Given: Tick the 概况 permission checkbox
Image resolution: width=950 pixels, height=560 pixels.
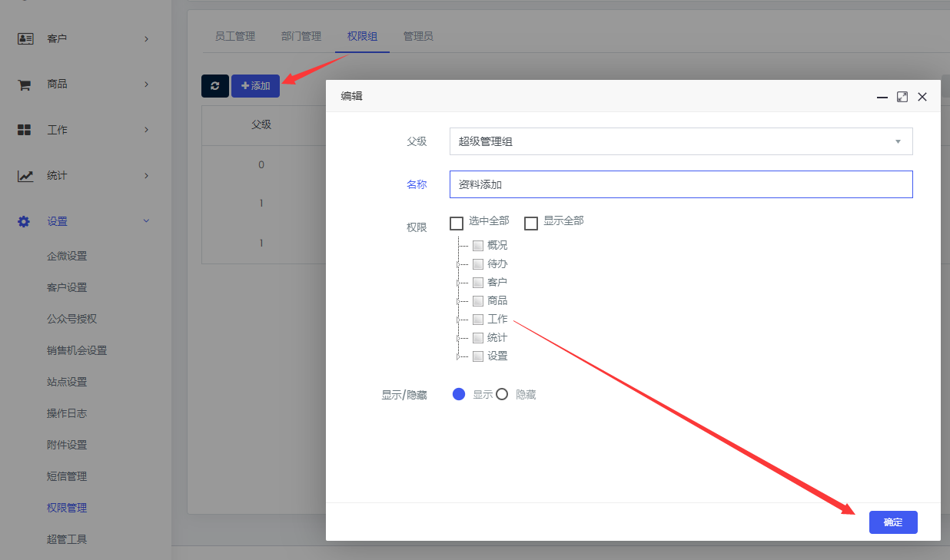Looking at the screenshot, I should [x=478, y=246].
